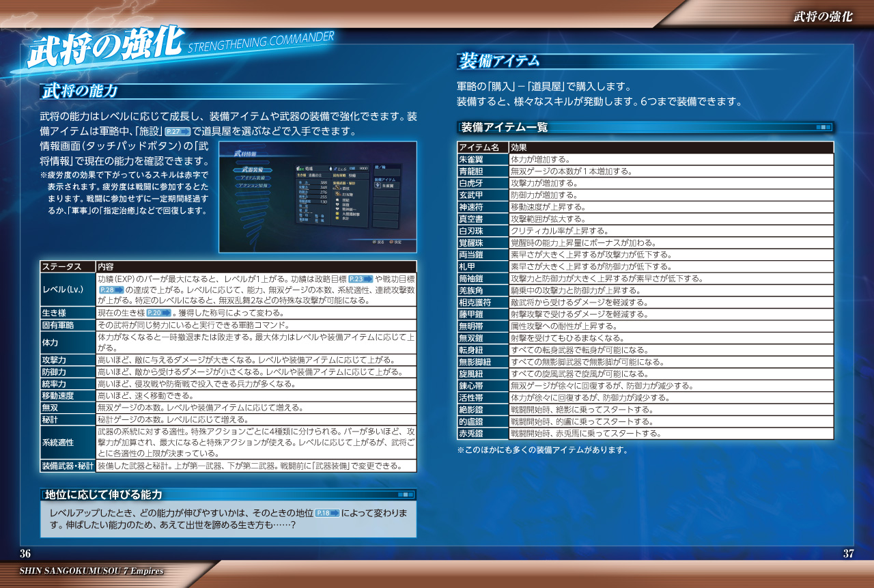
Task: Select the レベル(Lv.) status row label
Action: coord(68,290)
